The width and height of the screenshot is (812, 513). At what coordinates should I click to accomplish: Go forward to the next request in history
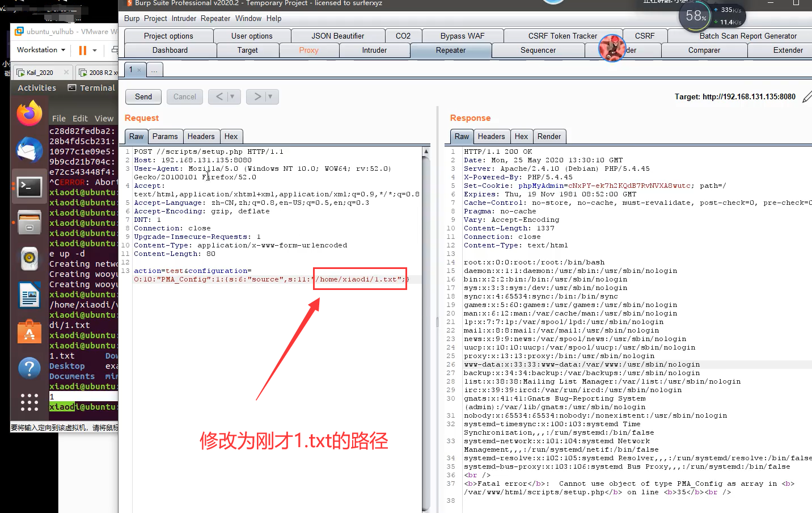pyautogui.click(x=257, y=96)
